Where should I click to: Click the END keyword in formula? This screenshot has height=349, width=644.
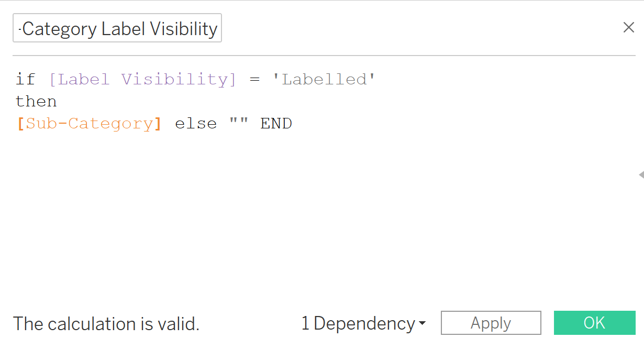point(276,124)
